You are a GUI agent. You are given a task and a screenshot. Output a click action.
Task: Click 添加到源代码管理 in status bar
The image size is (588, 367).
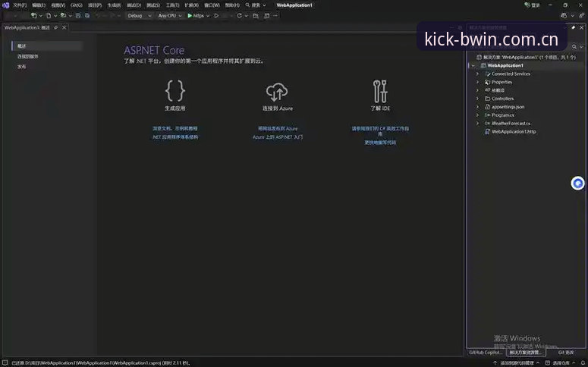pyautogui.click(x=517, y=363)
